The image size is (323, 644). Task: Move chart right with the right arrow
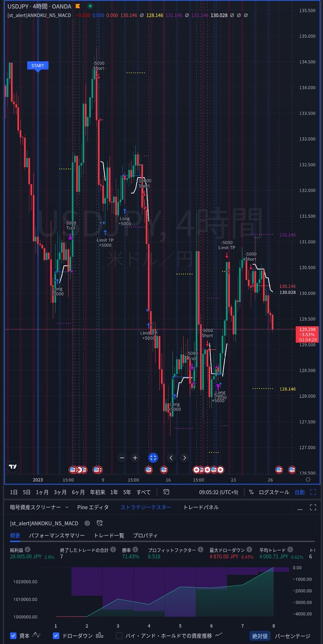(184, 458)
